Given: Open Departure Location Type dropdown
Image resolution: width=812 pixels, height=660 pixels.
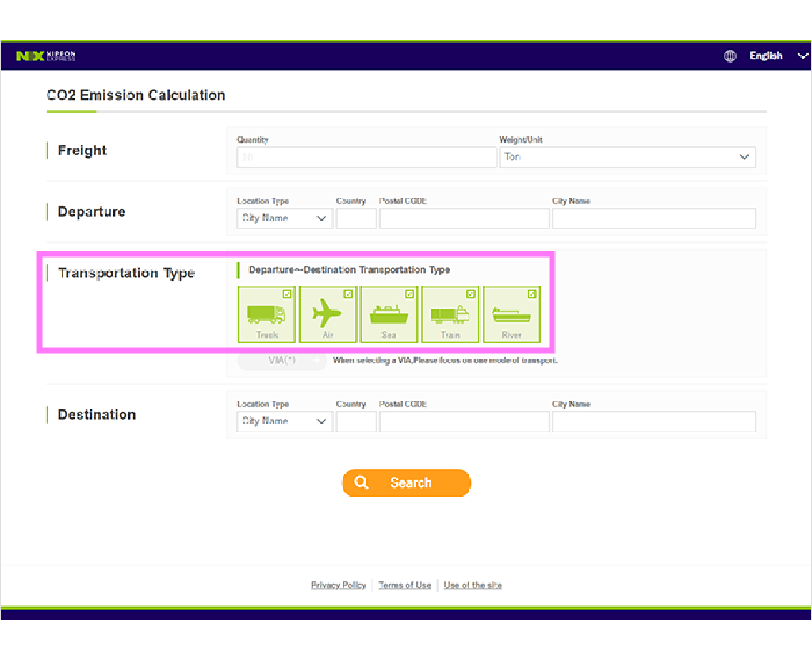Looking at the screenshot, I should [285, 218].
